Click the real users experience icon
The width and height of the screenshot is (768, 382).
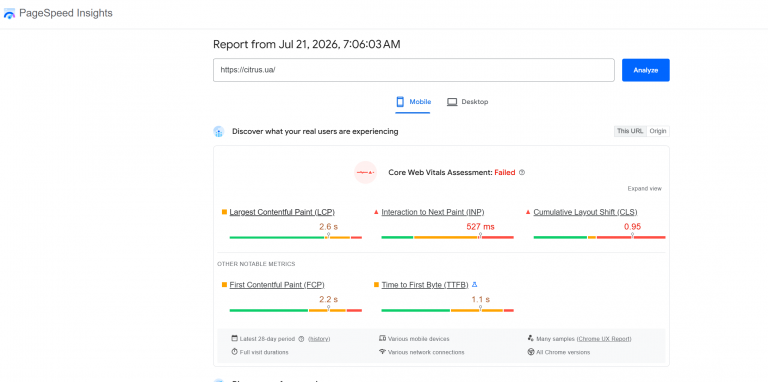pos(218,131)
